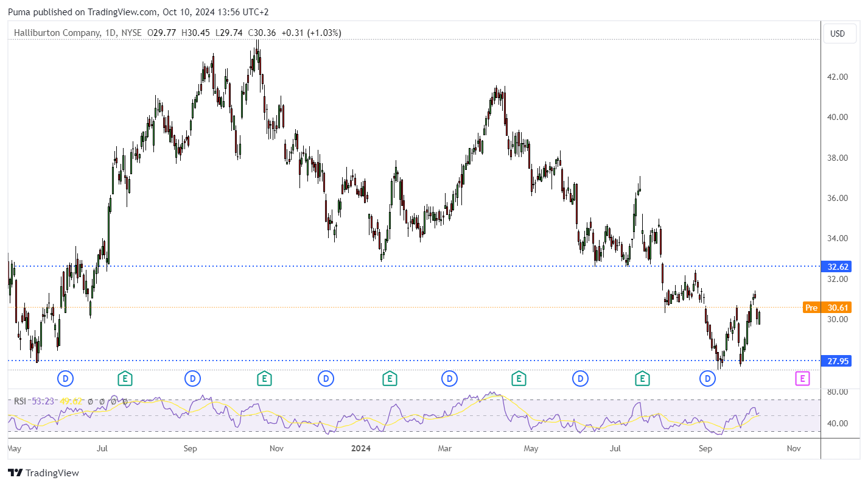Click the earnings E marker near late April 2024
The image size is (868, 486).
coord(519,379)
